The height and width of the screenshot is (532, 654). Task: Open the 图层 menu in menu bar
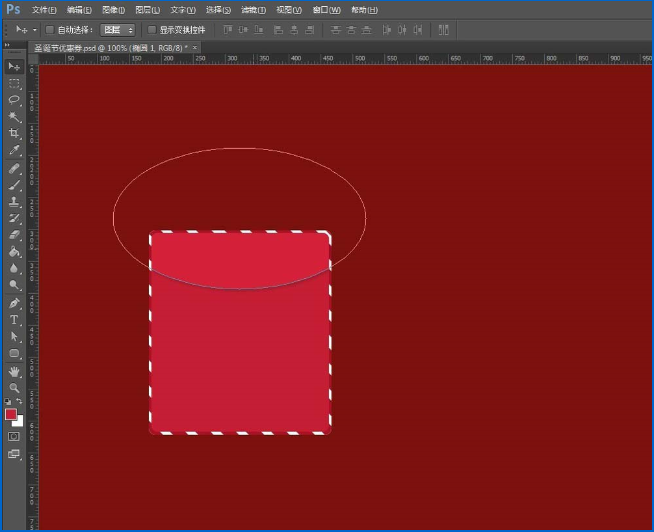click(x=148, y=10)
